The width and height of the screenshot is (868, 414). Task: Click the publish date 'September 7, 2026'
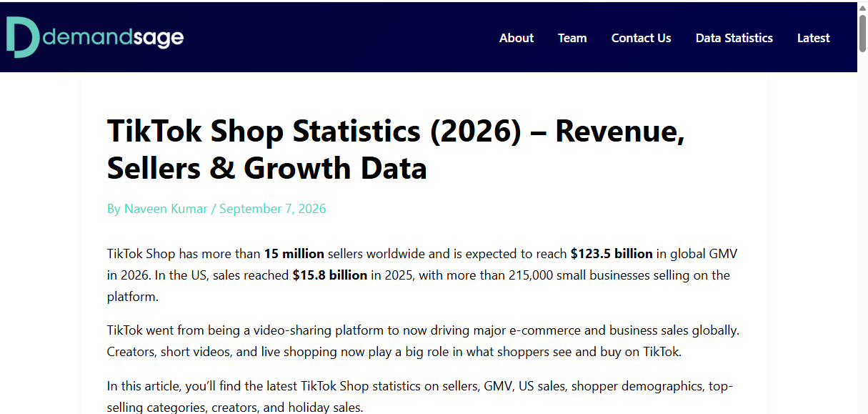point(272,209)
